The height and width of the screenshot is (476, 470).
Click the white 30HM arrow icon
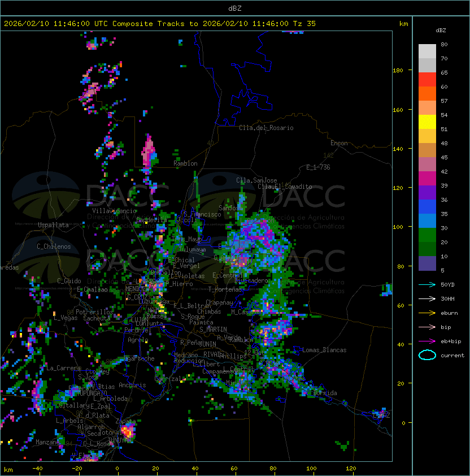pyautogui.click(x=427, y=298)
